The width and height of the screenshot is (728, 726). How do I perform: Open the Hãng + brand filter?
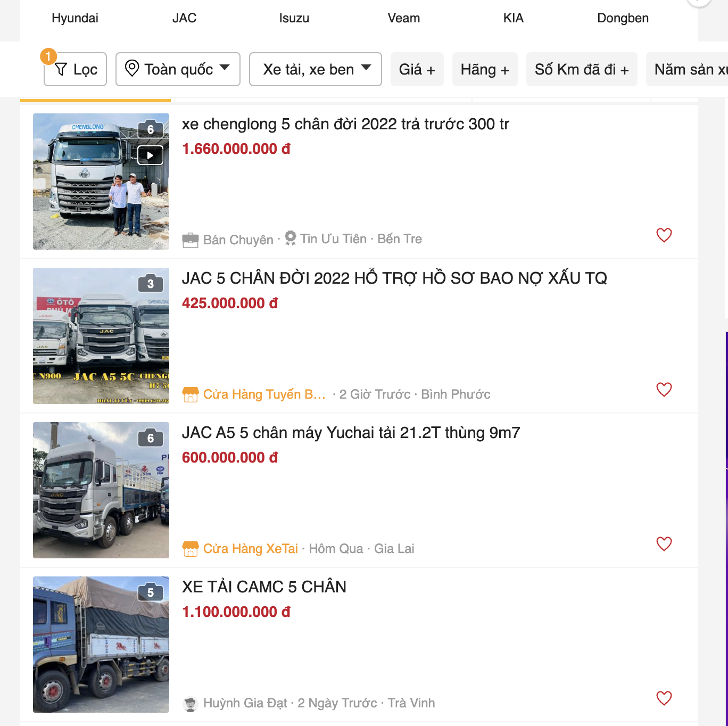click(x=485, y=69)
